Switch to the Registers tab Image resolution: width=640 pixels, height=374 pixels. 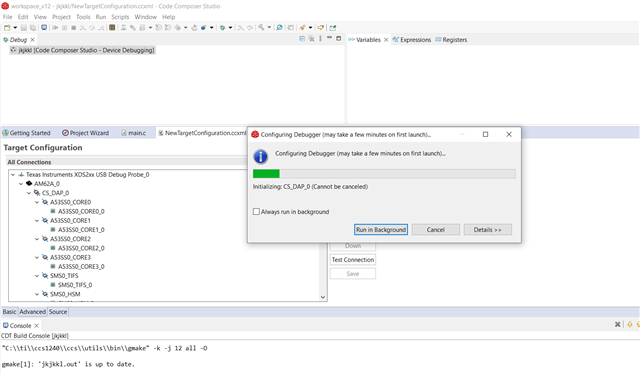click(451, 40)
